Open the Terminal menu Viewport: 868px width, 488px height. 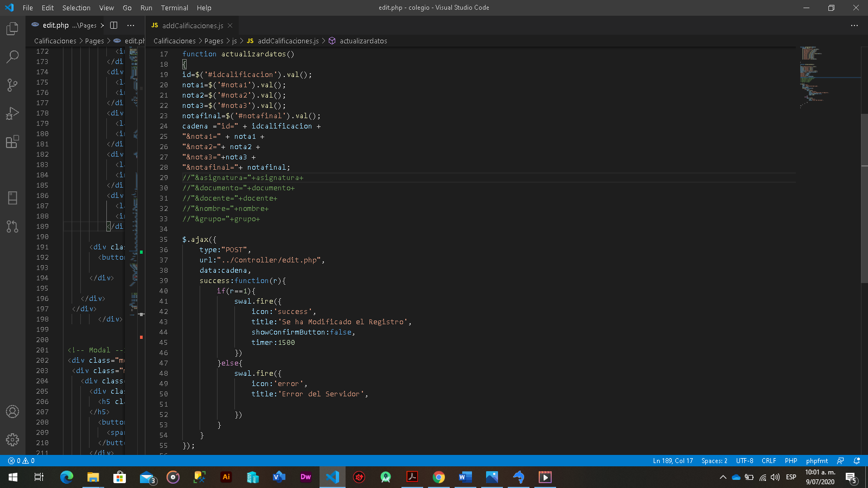coord(175,8)
